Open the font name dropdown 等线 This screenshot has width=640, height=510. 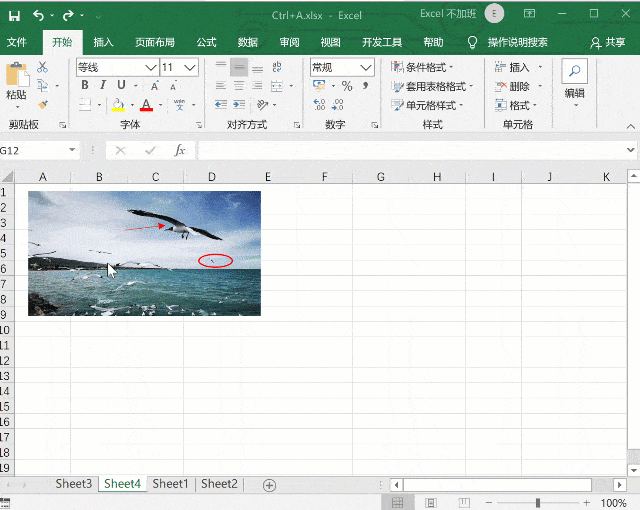point(151,67)
